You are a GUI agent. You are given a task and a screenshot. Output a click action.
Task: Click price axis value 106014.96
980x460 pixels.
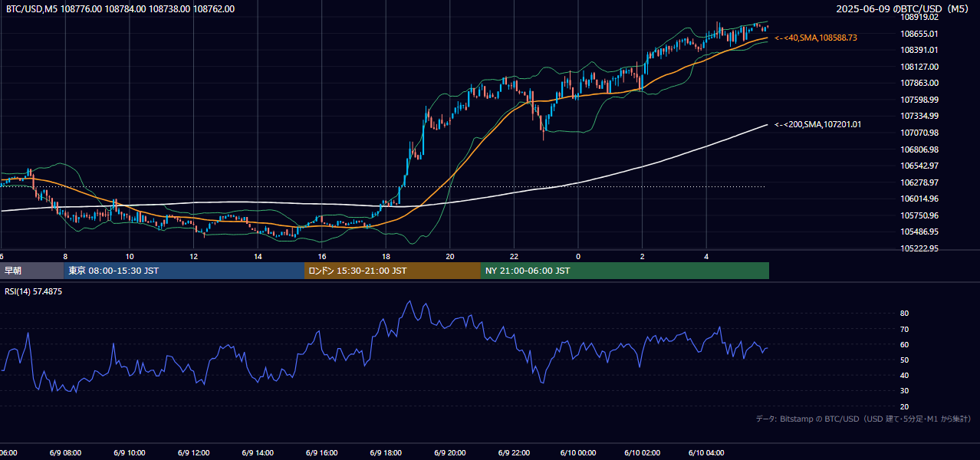[x=919, y=199]
